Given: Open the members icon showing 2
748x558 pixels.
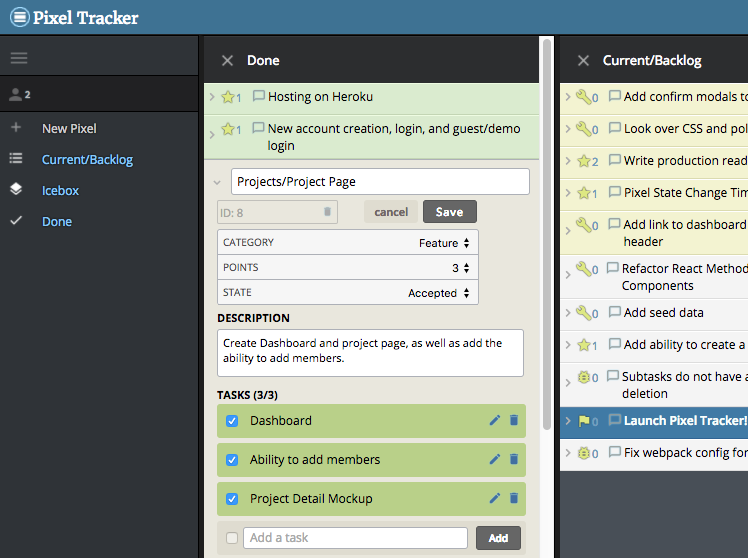Looking at the screenshot, I should 20,94.
